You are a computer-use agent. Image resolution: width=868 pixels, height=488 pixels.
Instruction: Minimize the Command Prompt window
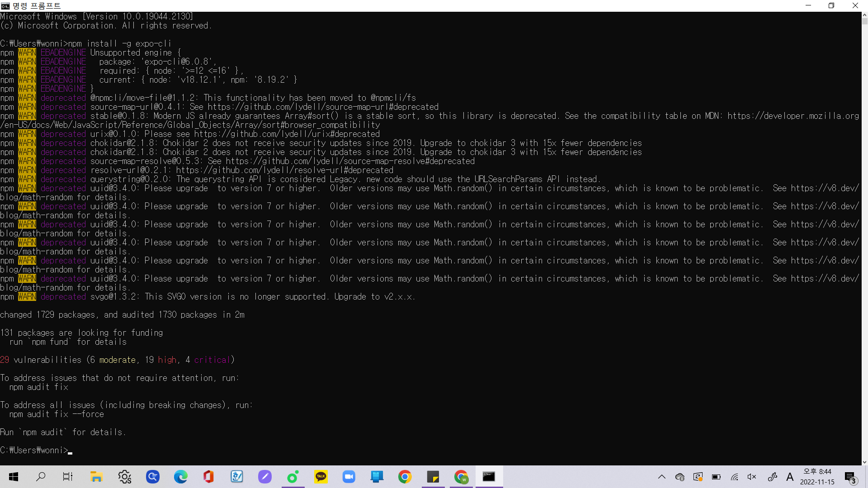[808, 6]
